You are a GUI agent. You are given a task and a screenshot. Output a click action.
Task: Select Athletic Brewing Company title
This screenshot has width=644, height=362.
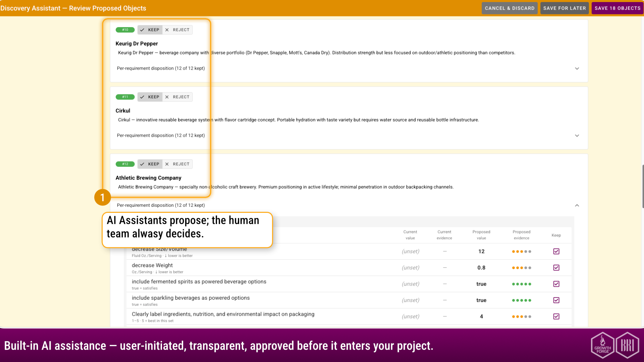pos(148,178)
